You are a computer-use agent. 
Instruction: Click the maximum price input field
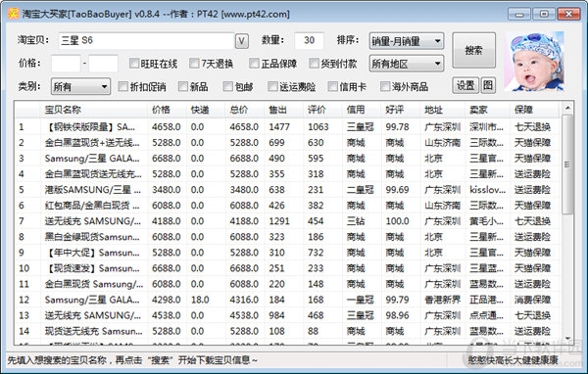[104, 64]
